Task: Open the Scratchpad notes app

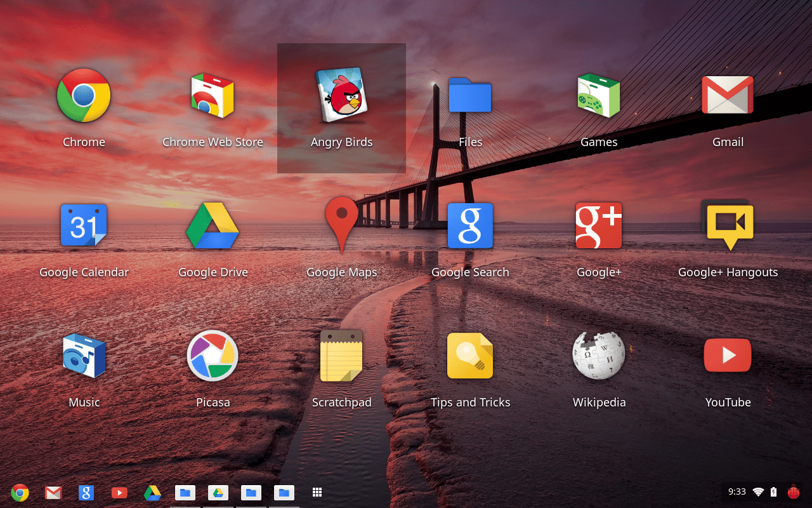Action: click(341, 356)
